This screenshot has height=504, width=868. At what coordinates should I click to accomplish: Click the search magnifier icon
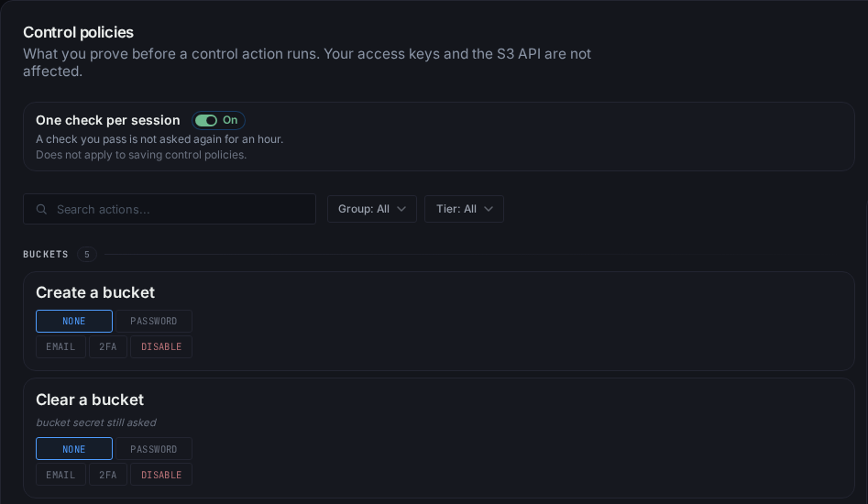click(x=41, y=209)
